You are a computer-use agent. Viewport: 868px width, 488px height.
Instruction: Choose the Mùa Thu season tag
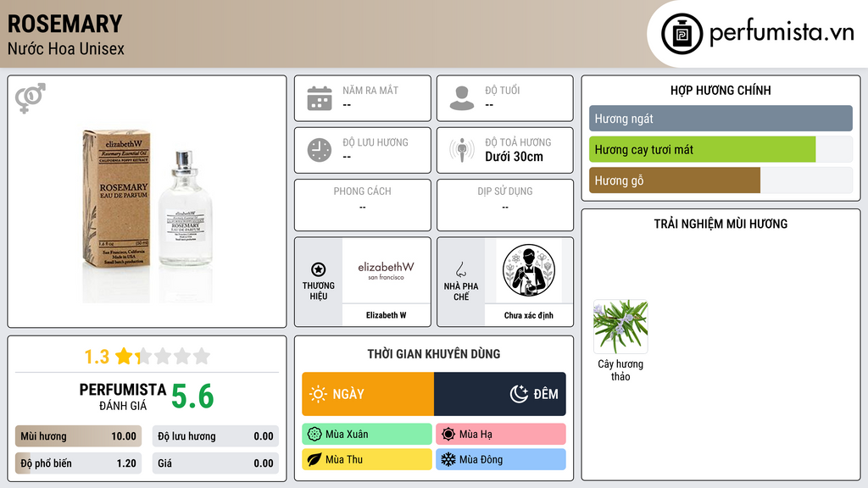[x=367, y=459]
